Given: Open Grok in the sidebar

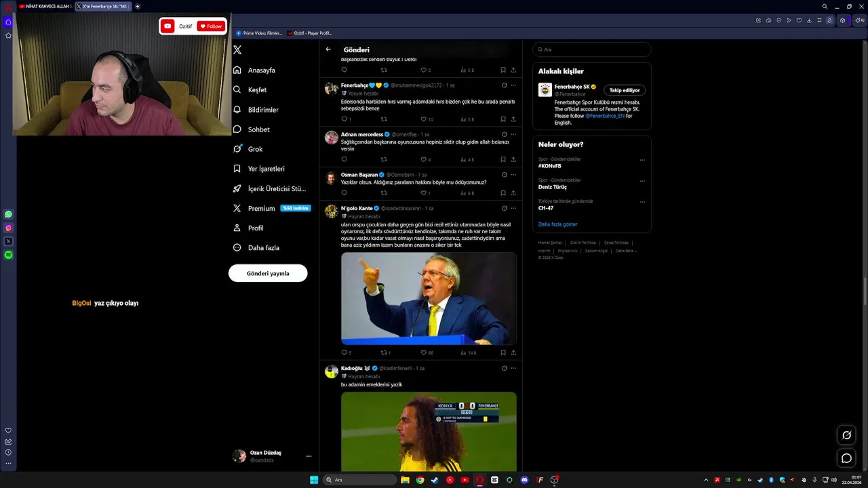Looking at the screenshot, I should pyautogui.click(x=248, y=148).
